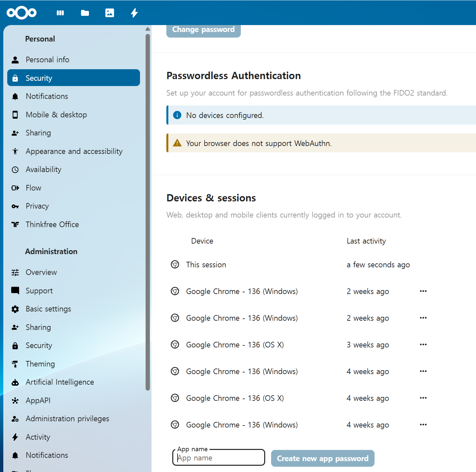Click the Last activity column header
The image size is (476, 472).
tap(366, 241)
